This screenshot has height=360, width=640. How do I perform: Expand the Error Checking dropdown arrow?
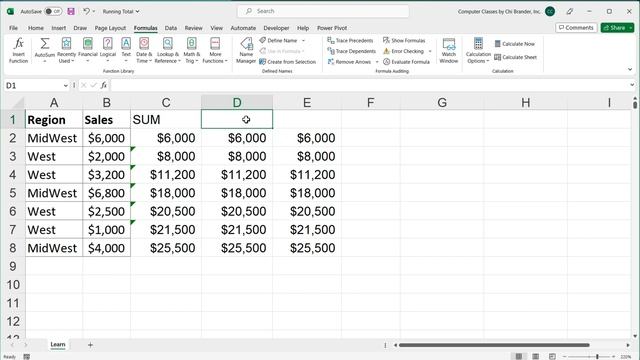(x=430, y=51)
